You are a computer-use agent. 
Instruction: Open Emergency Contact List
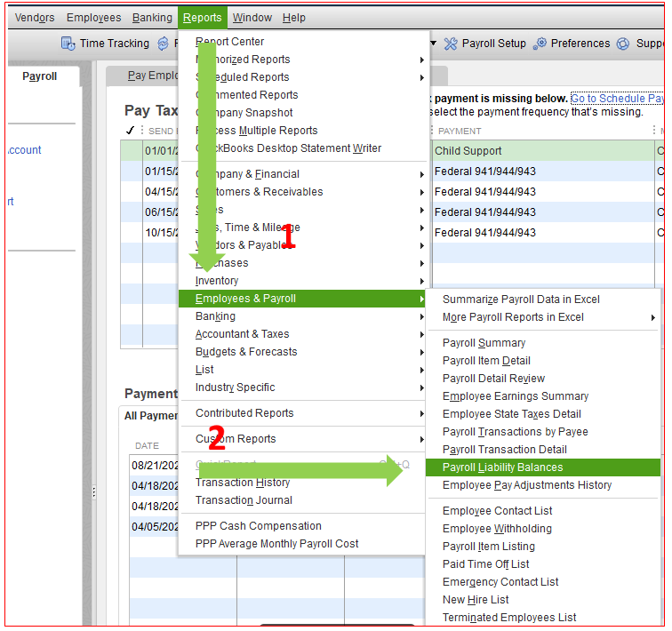(500, 582)
